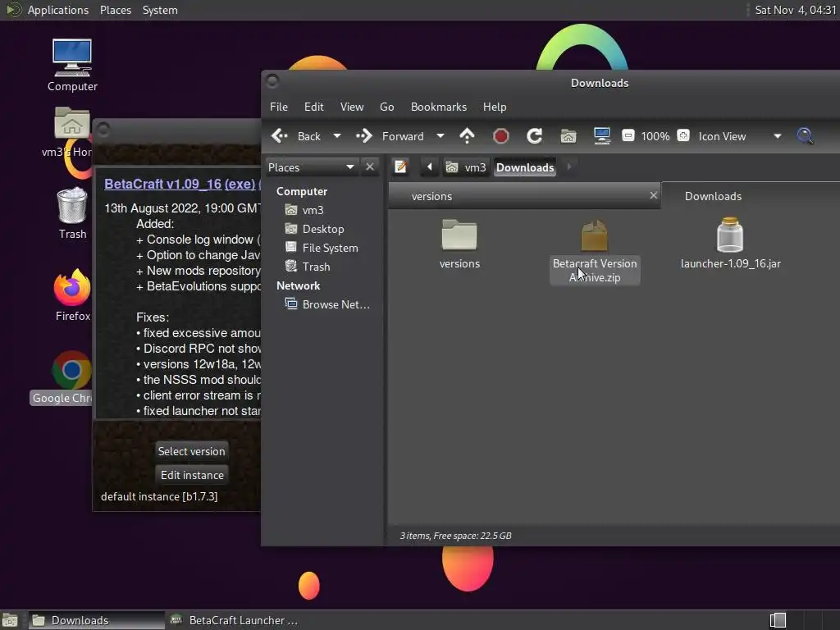
Task: Select File System in the sidebar
Action: [x=330, y=248]
